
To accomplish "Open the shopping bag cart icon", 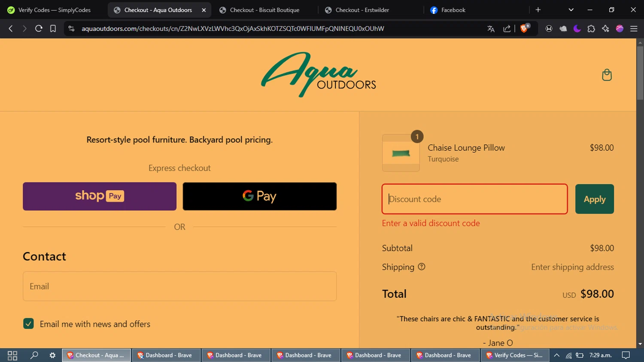I will point(607,75).
